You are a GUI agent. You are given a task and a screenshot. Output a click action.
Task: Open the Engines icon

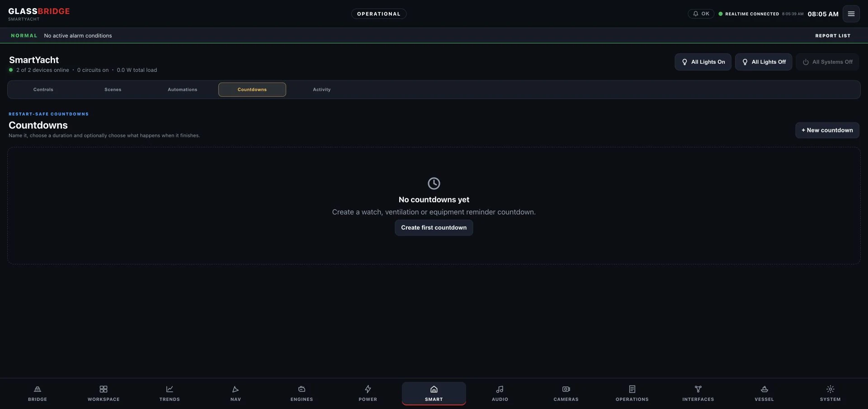coord(302,389)
